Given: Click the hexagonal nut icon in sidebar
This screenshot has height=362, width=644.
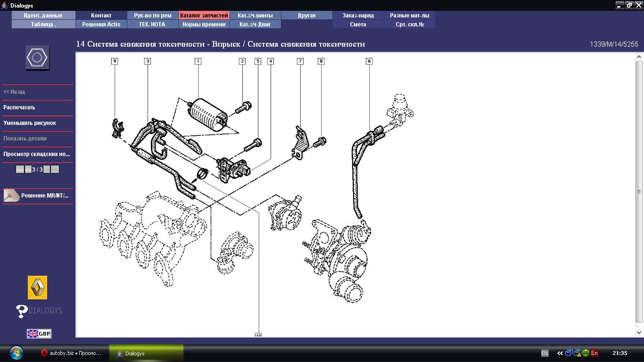Looking at the screenshot, I should (37, 58).
